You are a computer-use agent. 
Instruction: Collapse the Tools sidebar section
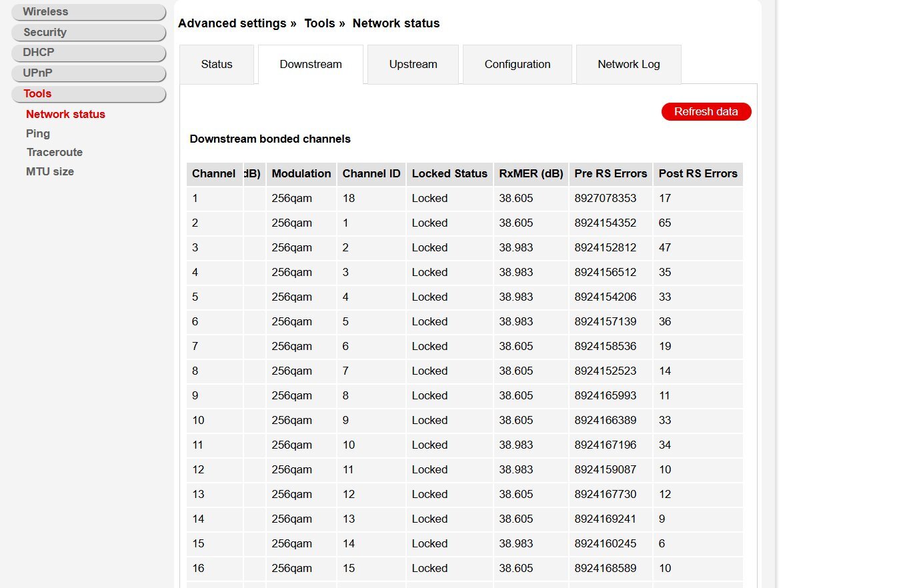coord(88,93)
